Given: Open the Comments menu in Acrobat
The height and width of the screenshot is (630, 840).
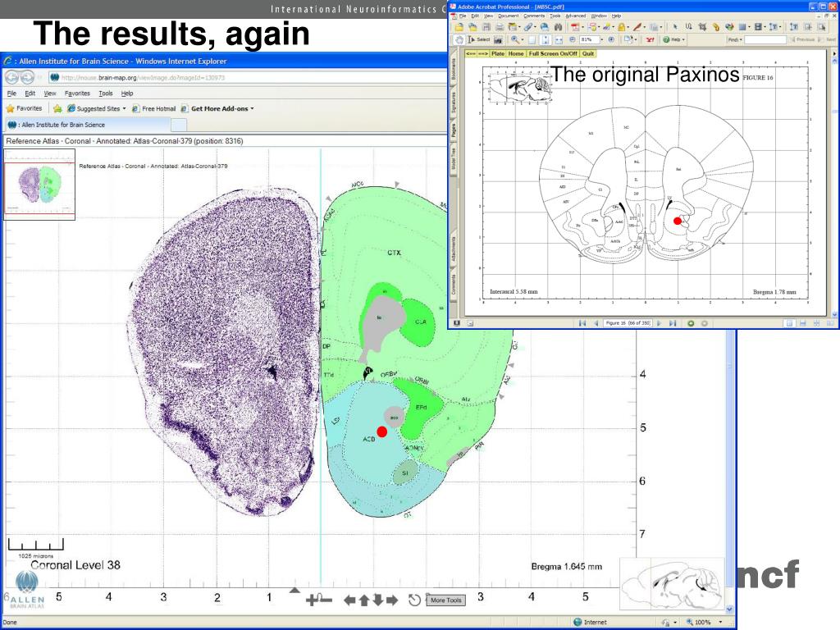Looking at the screenshot, I should coord(534,16).
